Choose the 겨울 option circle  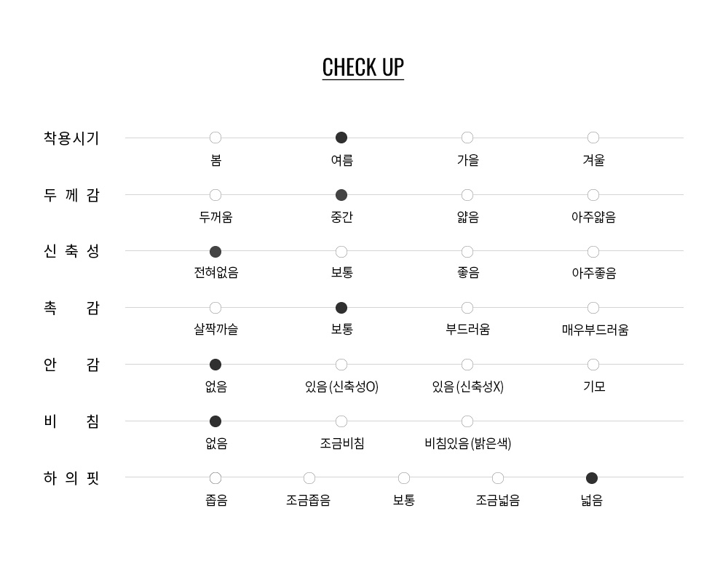coord(593,138)
